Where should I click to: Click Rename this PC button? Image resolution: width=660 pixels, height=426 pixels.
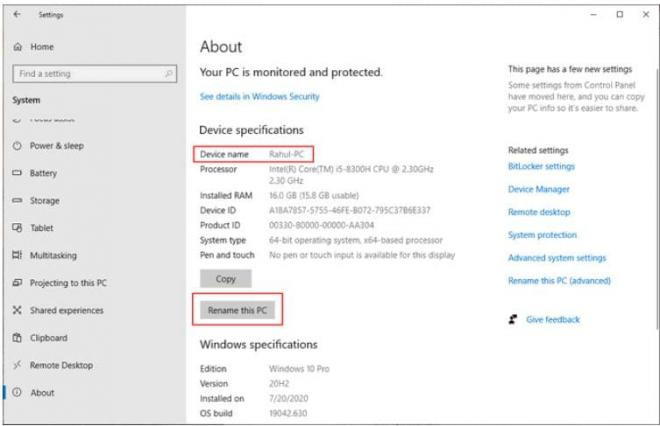click(237, 310)
